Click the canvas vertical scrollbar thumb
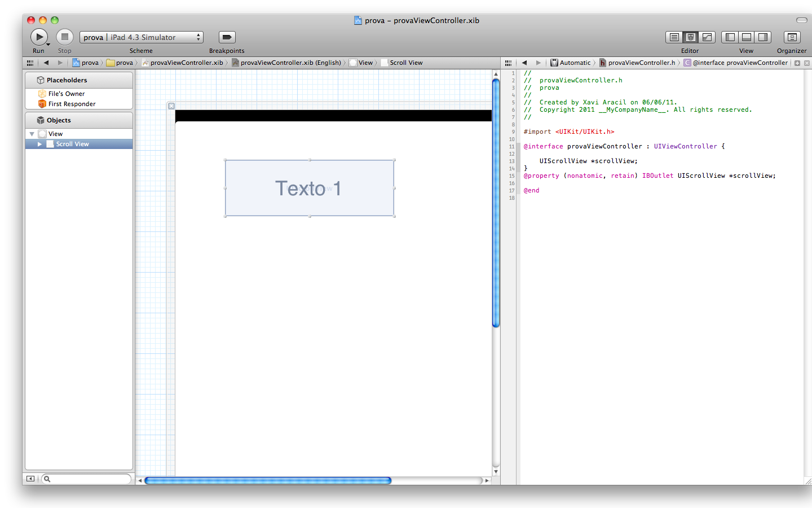This screenshot has height=508, width=812. (496, 203)
